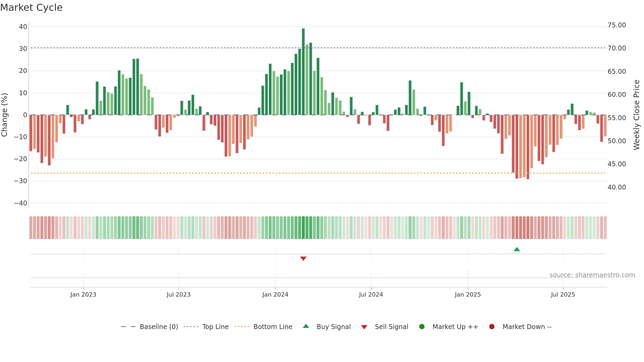Toggle the Baseline (0) legend entry
The image size is (644, 362).
tap(149, 327)
